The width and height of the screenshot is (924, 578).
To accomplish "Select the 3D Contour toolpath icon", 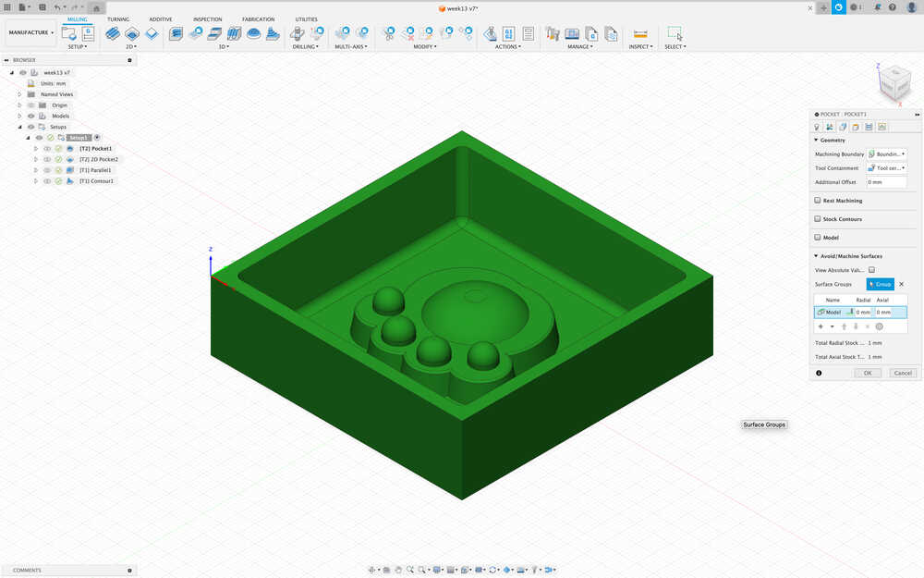I will click(x=273, y=33).
